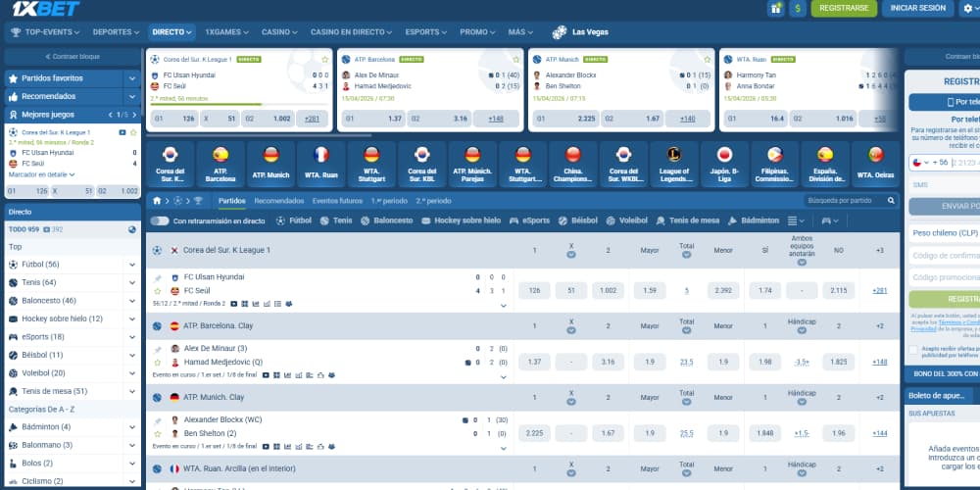Toggle Con retransmisión en directo switch
This screenshot has width=980, height=490.
(x=160, y=220)
